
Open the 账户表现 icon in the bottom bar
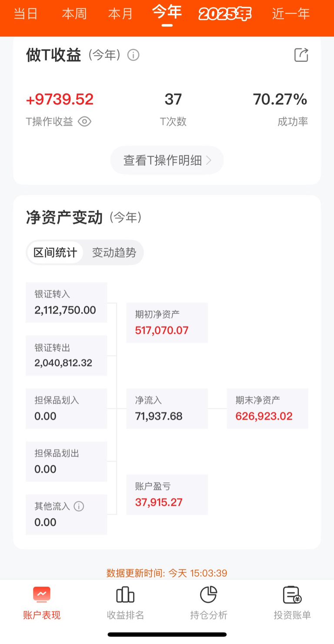click(42, 594)
